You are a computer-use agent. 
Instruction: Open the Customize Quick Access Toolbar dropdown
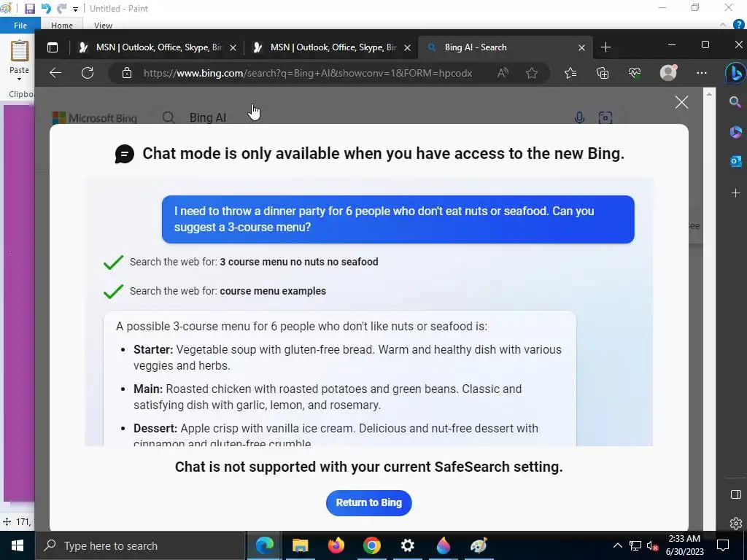[x=75, y=9]
